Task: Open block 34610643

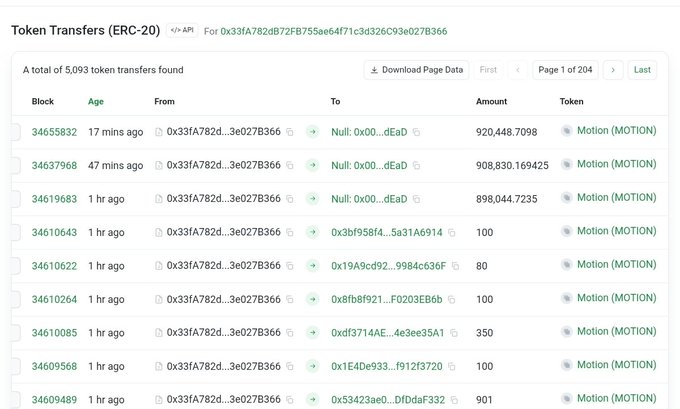Action: pos(54,232)
